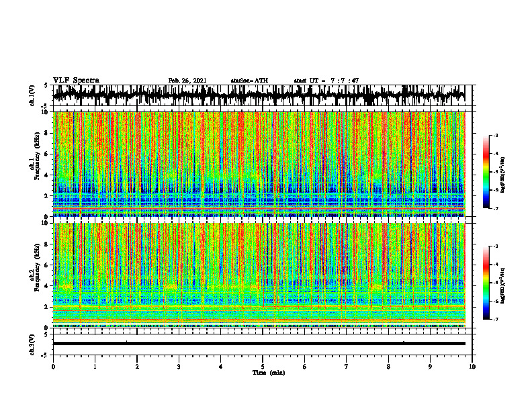The height and width of the screenshot is (411, 532).
Task: Click the "3" tick on the time axis
Action: tap(179, 367)
